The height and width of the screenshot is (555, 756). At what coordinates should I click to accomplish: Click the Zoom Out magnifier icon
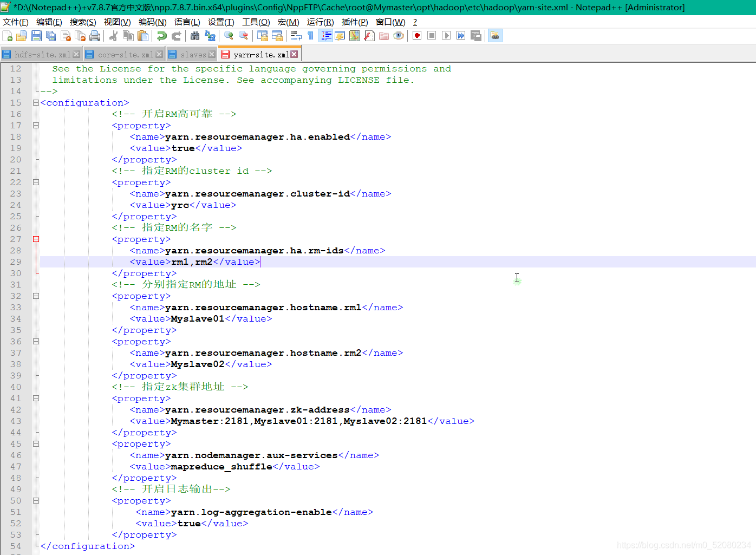tap(244, 36)
